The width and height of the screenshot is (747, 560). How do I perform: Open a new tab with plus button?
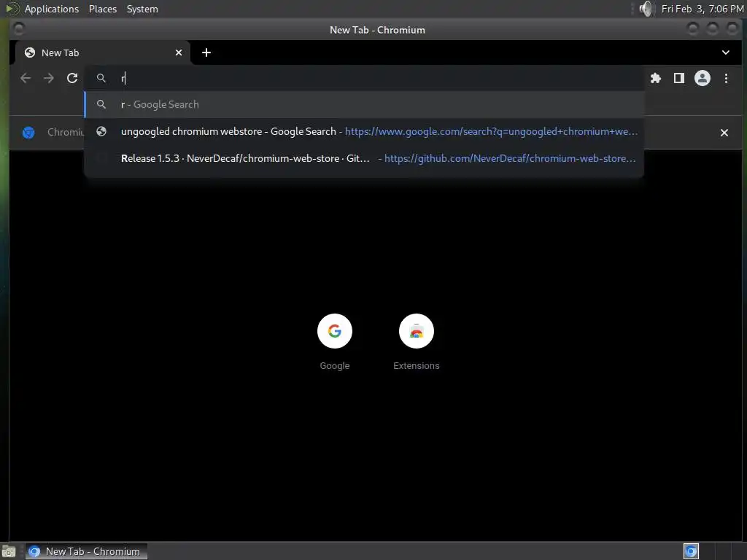206,52
